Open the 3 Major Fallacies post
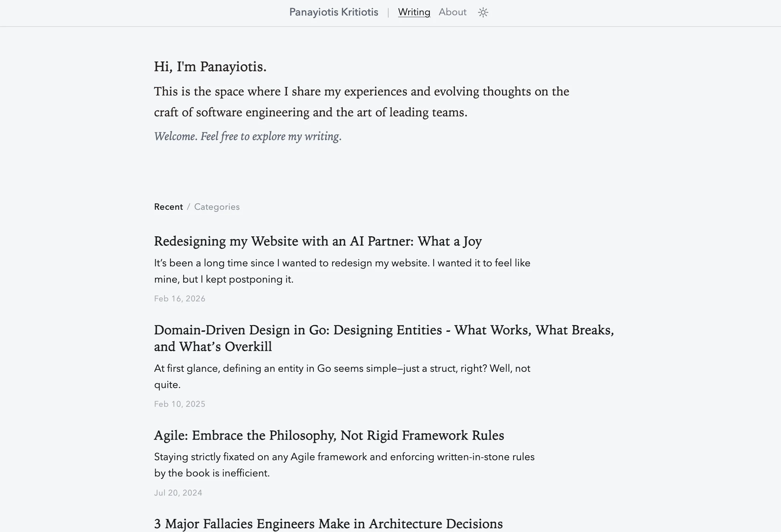Viewport: 781px width, 532px height. point(328,524)
